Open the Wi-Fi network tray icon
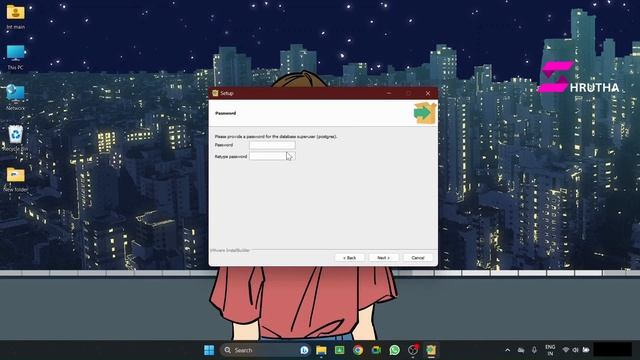This screenshot has width=640, height=360. [x=566, y=350]
